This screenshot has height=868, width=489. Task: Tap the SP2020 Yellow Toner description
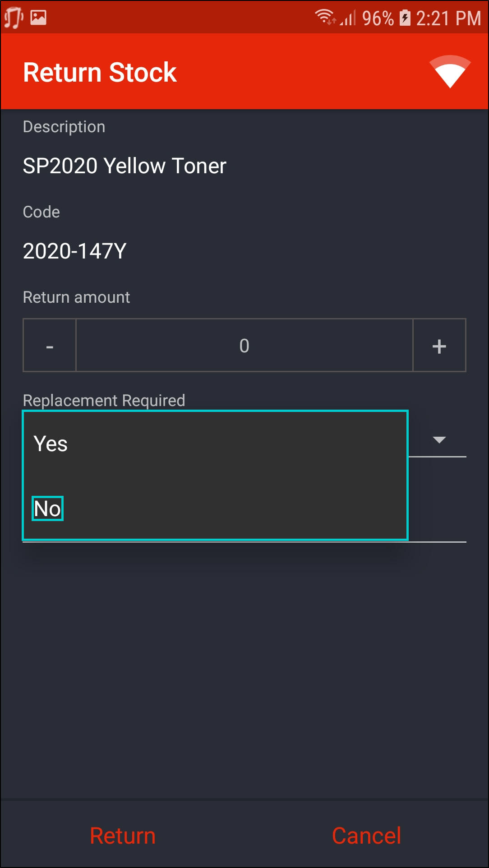point(125,166)
